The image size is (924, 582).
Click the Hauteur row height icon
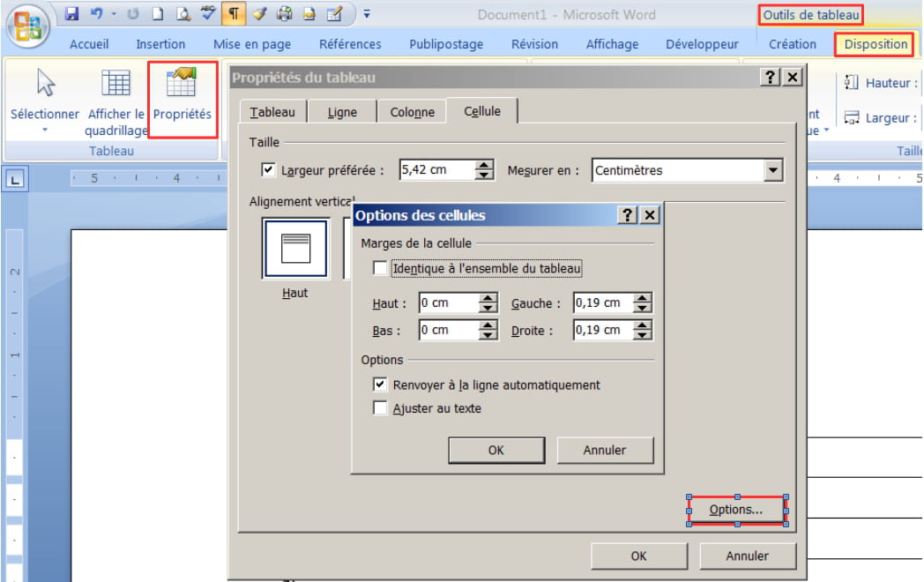[x=851, y=83]
